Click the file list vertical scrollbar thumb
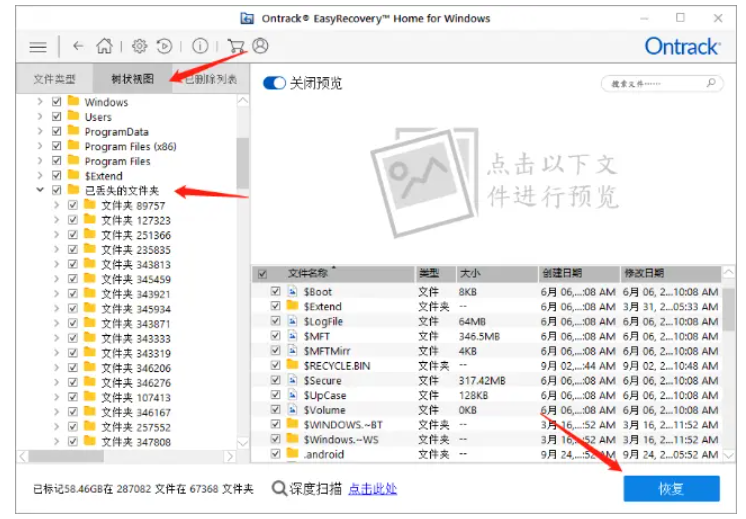This screenshot has width=746, height=519. click(728, 309)
